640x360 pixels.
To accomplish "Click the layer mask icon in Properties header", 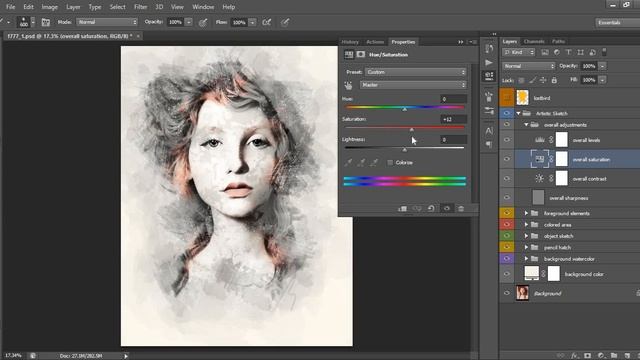I will [361, 54].
